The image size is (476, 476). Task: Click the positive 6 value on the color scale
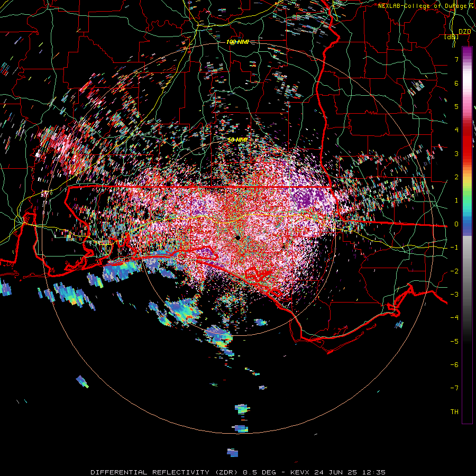click(x=456, y=83)
